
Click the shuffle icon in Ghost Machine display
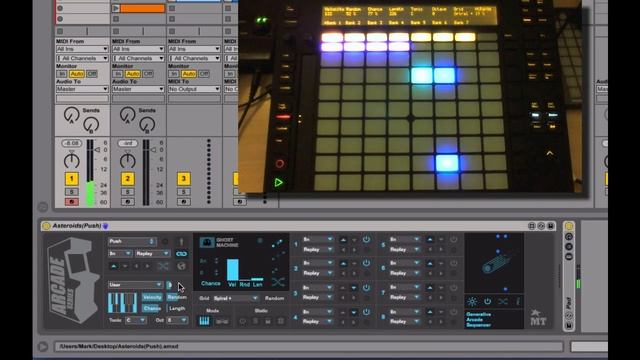(x=278, y=282)
